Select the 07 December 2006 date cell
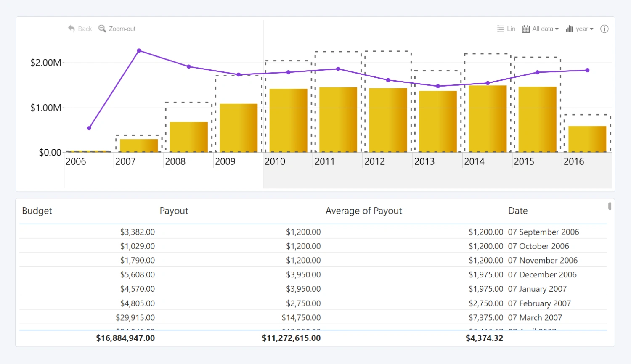The image size is (631, 364). tap(542, 275)
